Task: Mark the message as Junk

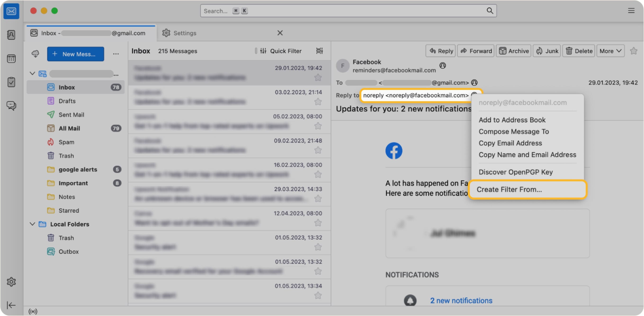Action: tap(546, 51)
